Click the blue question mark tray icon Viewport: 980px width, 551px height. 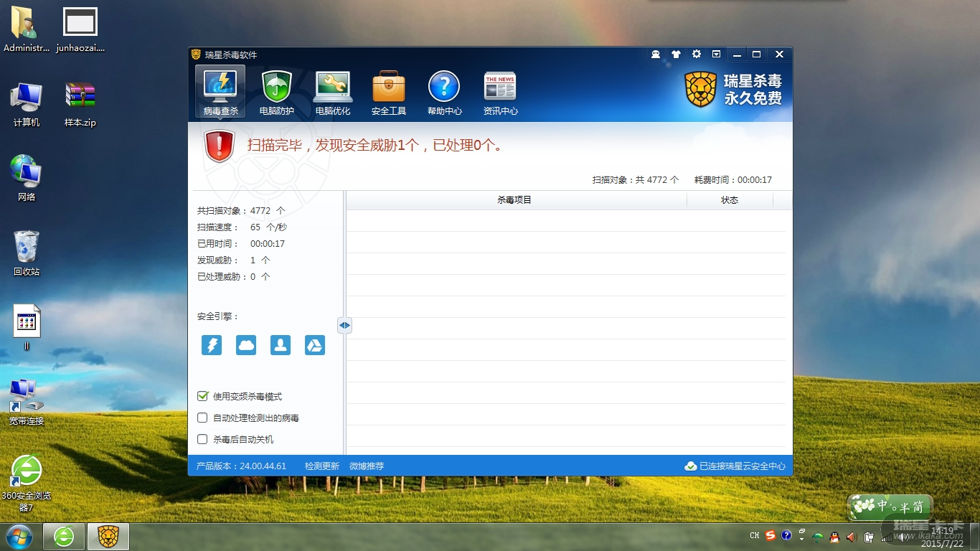[x=786, y=536]
